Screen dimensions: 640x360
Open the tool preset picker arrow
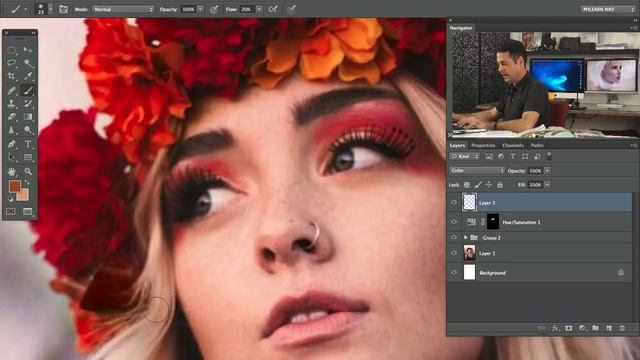pyautogui.click(x=25, y=9)
